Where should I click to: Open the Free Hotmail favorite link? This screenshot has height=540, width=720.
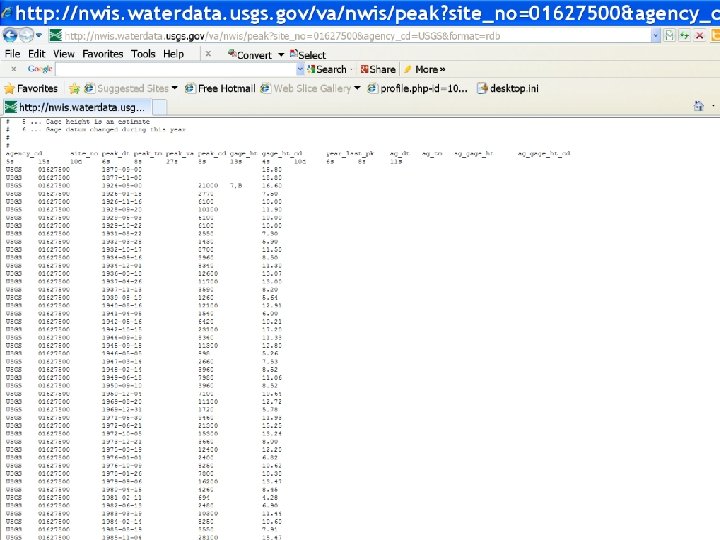coord(219,88)
